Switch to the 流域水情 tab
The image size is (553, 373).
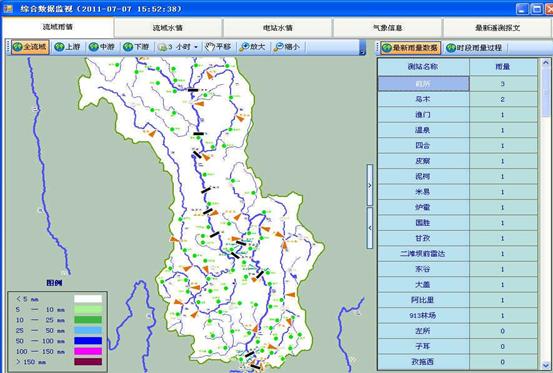click(x=168, y=28)
